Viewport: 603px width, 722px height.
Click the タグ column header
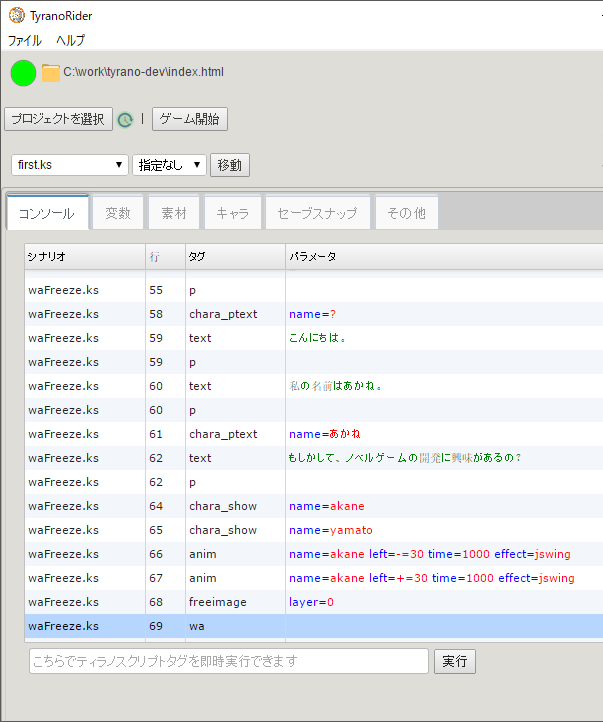235,256
